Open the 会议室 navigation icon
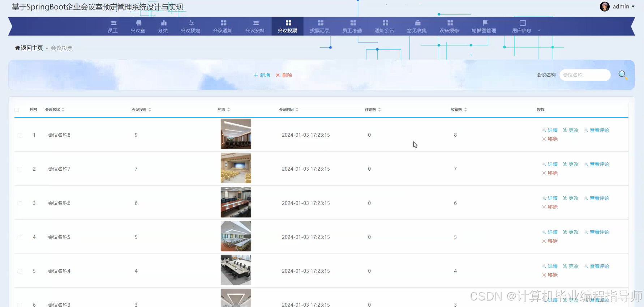Screen dimensions: 644x307 (x=138, y=23)
